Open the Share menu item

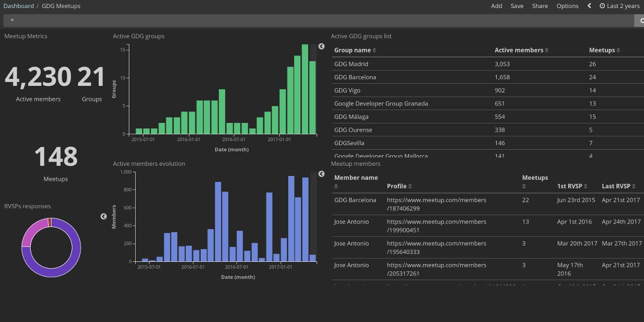click(x=540, y=6)
